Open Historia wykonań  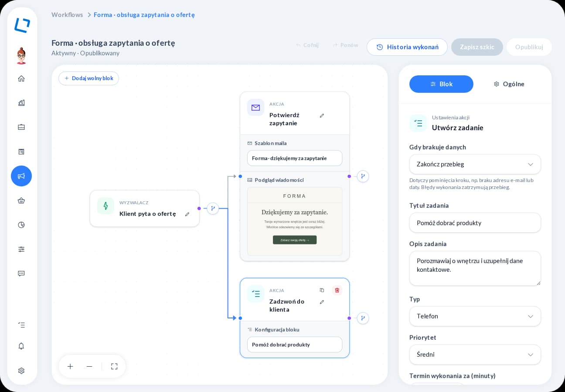point(407,47)
